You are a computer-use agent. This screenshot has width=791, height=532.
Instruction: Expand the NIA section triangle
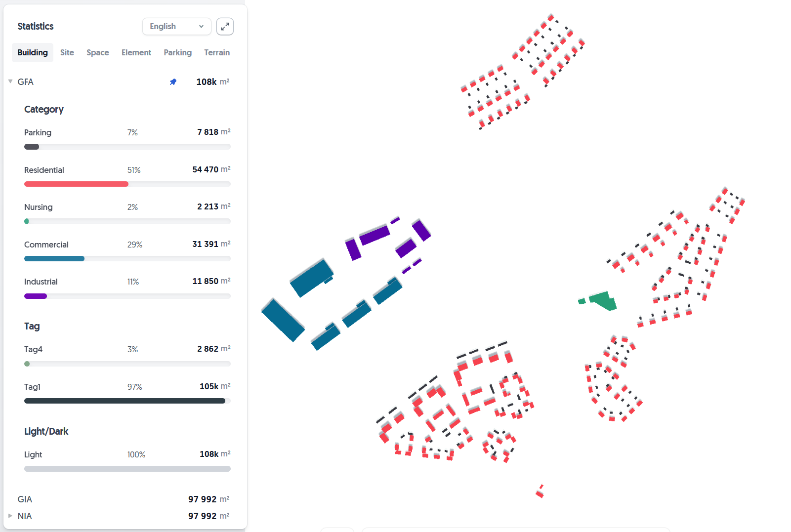[x=10, y=516]
